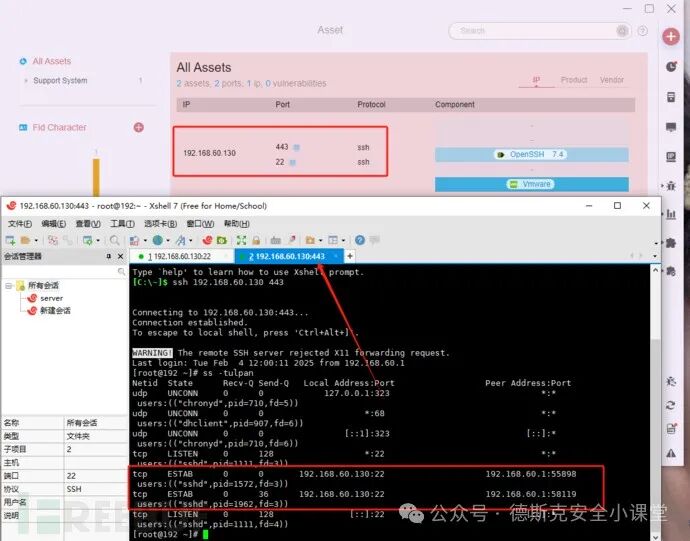The image size is (690, 541).
Task: Click the help icon beside Asset search box
Action: click(642, 31)
